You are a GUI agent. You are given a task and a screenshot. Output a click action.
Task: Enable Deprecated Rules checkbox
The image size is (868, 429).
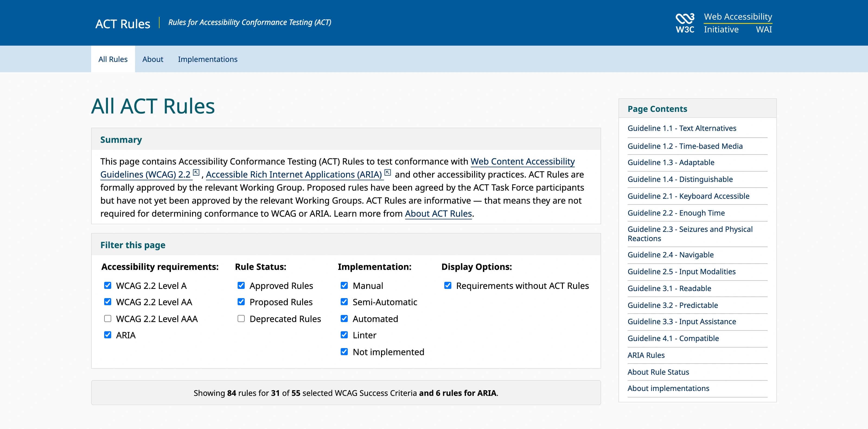(x=241, y=318)
